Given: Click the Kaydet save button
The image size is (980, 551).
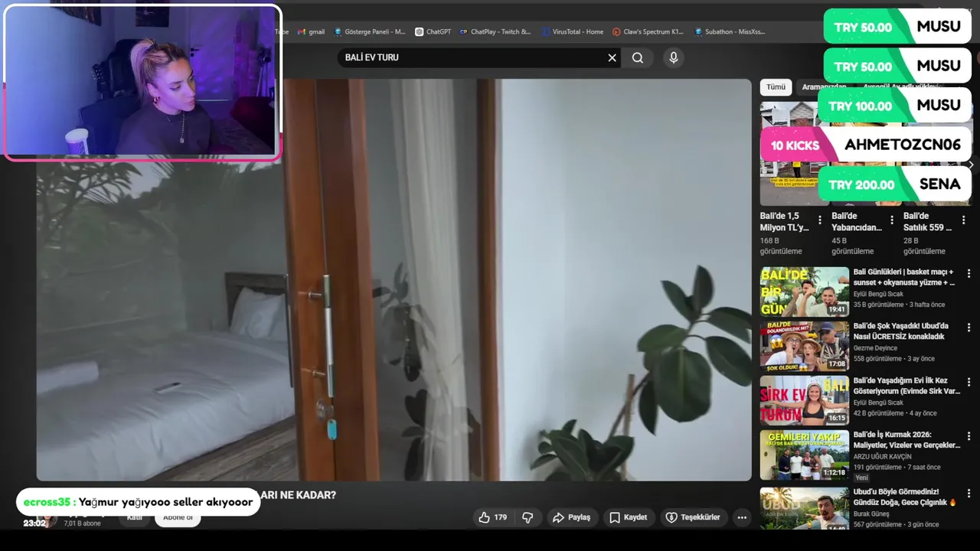Looking at the screenshot, I should tap(628, 517).
